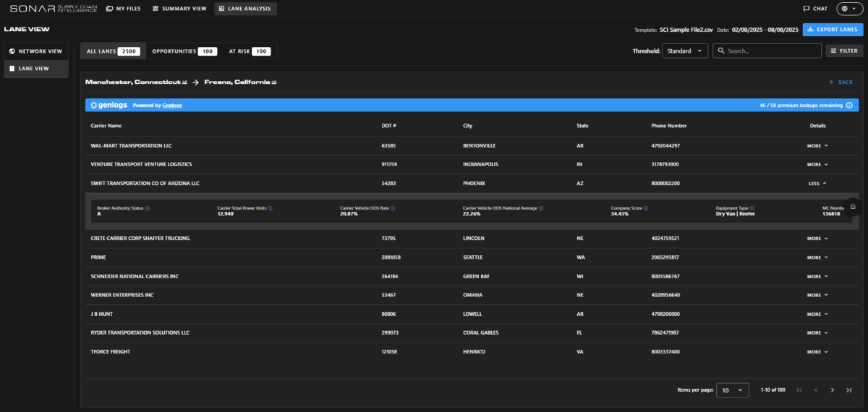Open the Threshold Standard dropdown

click(685, 51)
